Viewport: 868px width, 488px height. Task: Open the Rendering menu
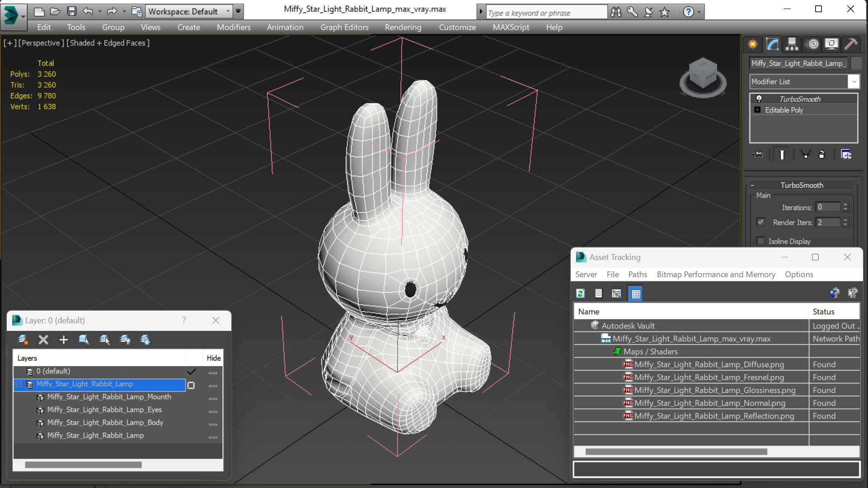403,27
